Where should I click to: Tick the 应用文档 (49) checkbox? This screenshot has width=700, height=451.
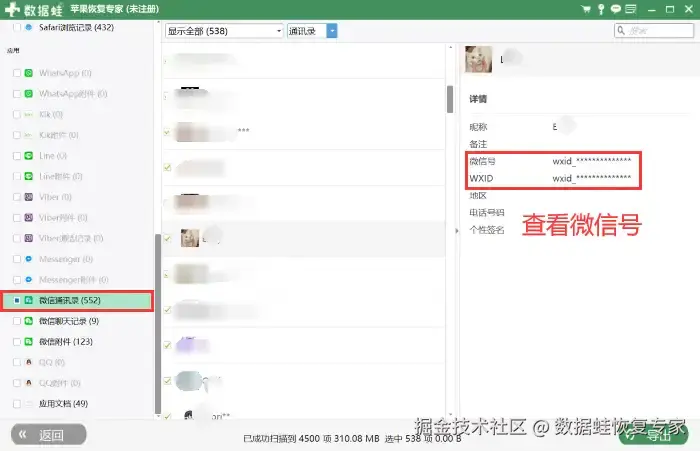click(x=17, y=404)
